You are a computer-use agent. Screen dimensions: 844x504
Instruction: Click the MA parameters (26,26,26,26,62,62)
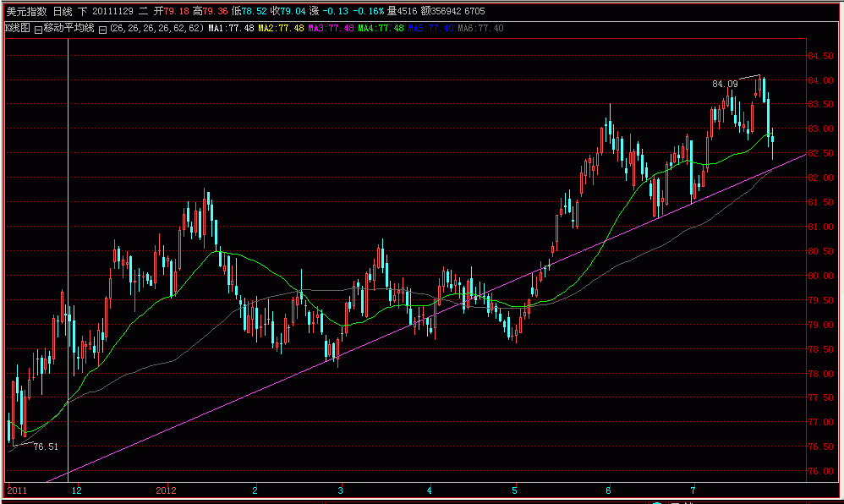[156, 28]
